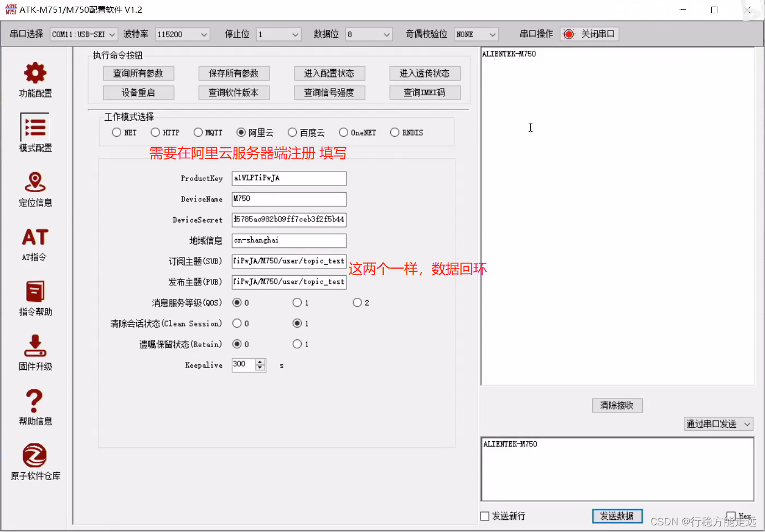Open the 数据位 dropdown

click(369, 34)
